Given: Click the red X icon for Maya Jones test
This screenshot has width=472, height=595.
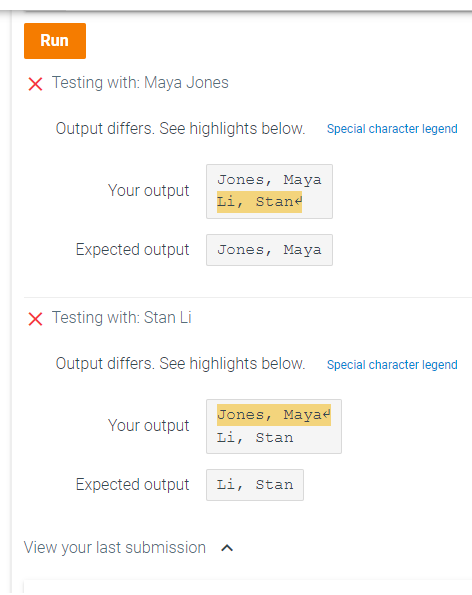Looking at the screenshot, I should point(35,84).
